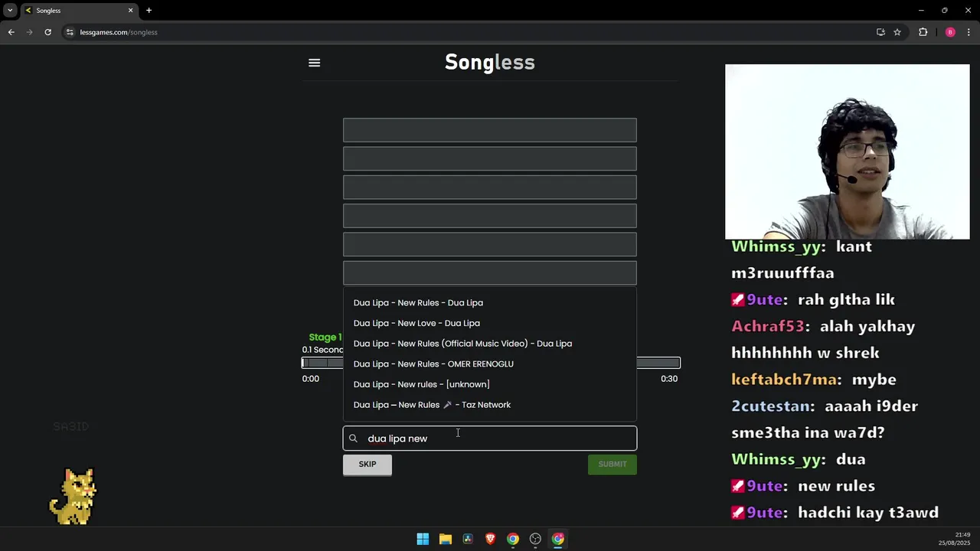Click the search magnifier icon in the guess field
Viewport: 980px width, 551px height.
point(353,439)
